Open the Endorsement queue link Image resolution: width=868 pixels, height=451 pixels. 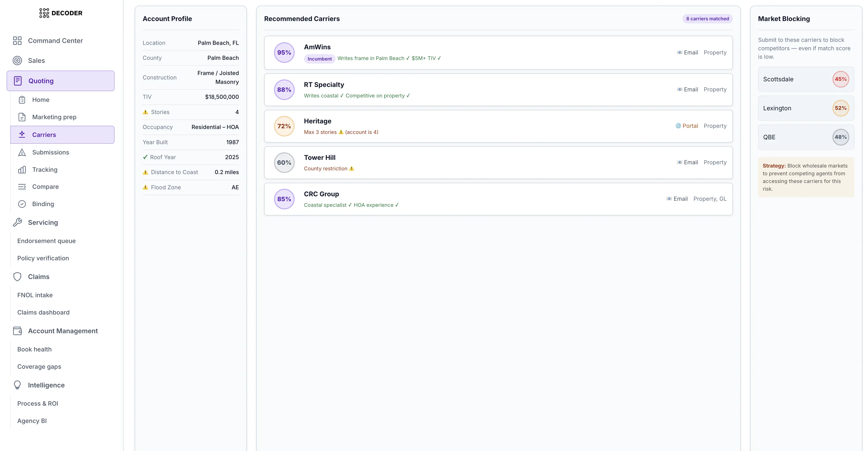[x=47, y=241]
